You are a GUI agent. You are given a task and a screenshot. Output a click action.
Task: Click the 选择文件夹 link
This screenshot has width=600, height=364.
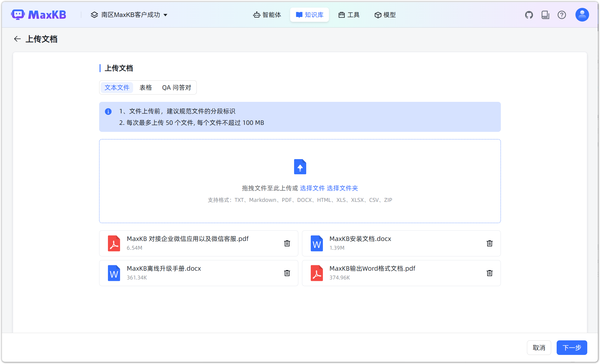342,188
